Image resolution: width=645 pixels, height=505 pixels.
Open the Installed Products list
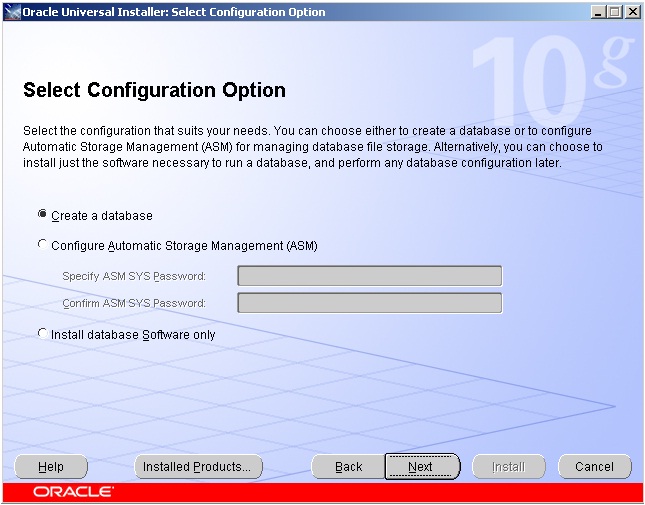click(198, 466)
